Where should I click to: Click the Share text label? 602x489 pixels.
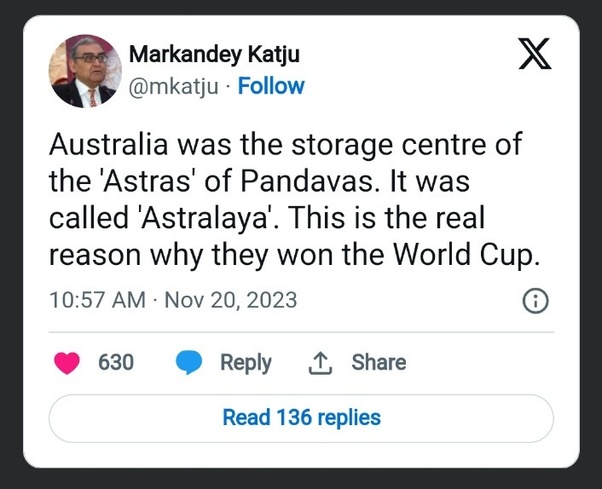click(378, 362)
